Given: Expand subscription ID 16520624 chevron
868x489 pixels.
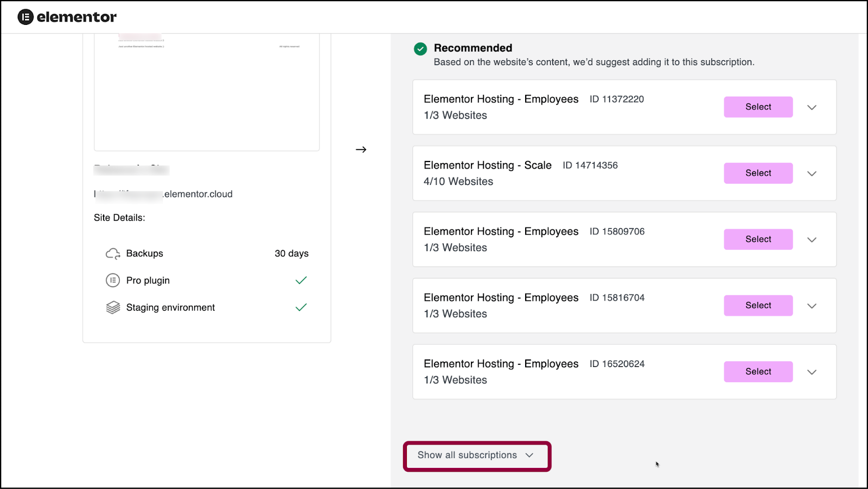Looking at the screenshot, I should point(812,372).
